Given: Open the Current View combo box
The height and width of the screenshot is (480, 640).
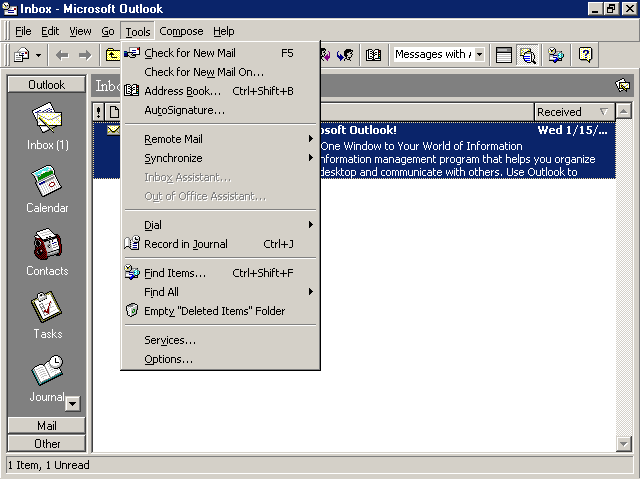Looking at the screenshot, I should coord(439,54).
